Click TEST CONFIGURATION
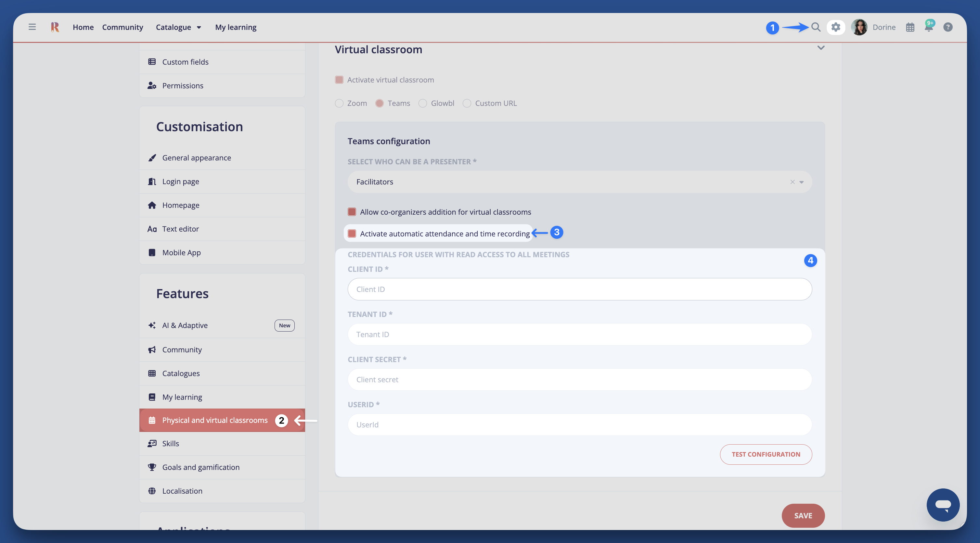Screen dimensions: 980x543 766,454
